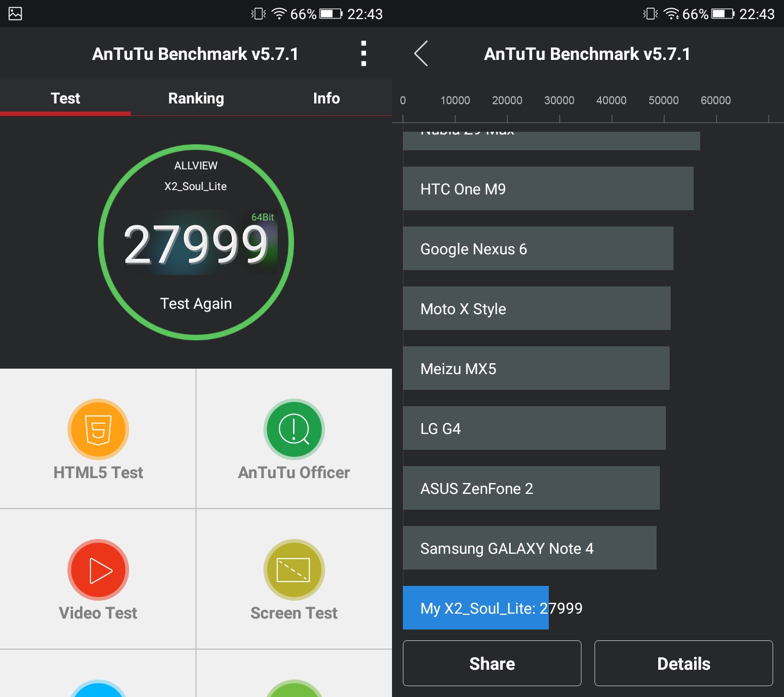The height and width of the screenshot is (697, 784).
Task: Launch the AnTuTu Officer icon
Action: click(294, 430)
